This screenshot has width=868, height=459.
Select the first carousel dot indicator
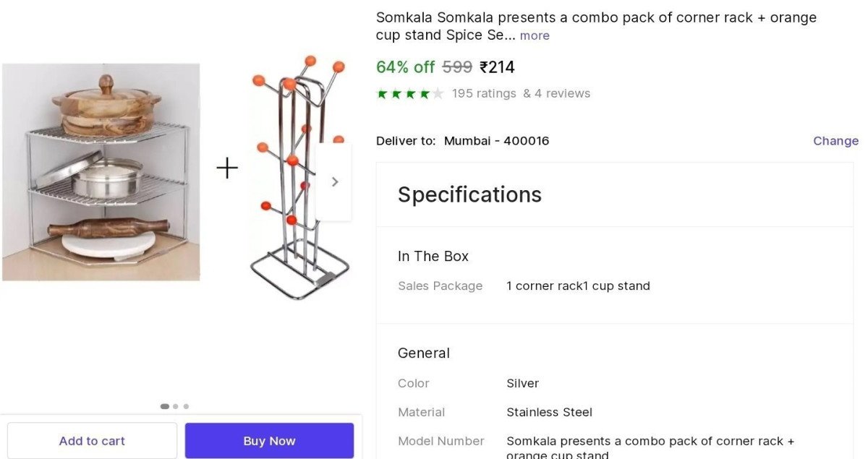coord(164,406)
